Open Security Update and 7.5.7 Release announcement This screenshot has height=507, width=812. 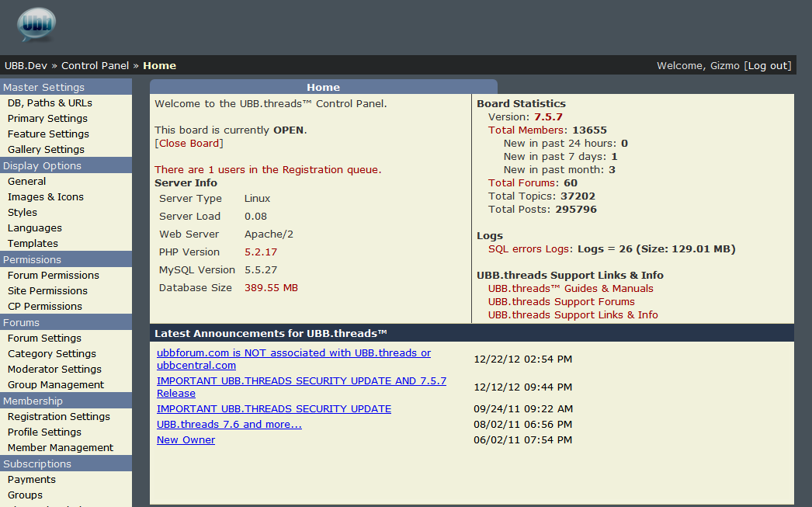(301, 387)
